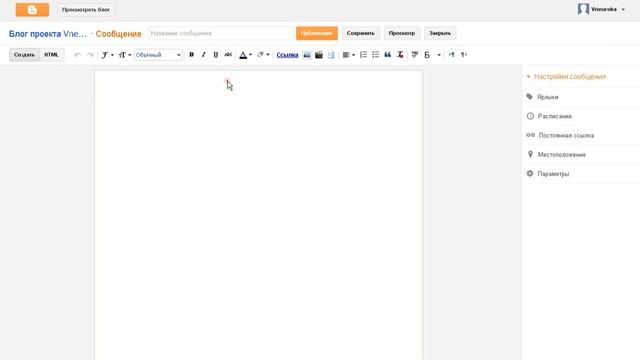
Task: Focus the Название сообщения title field
Action: [x=221, y=33]
